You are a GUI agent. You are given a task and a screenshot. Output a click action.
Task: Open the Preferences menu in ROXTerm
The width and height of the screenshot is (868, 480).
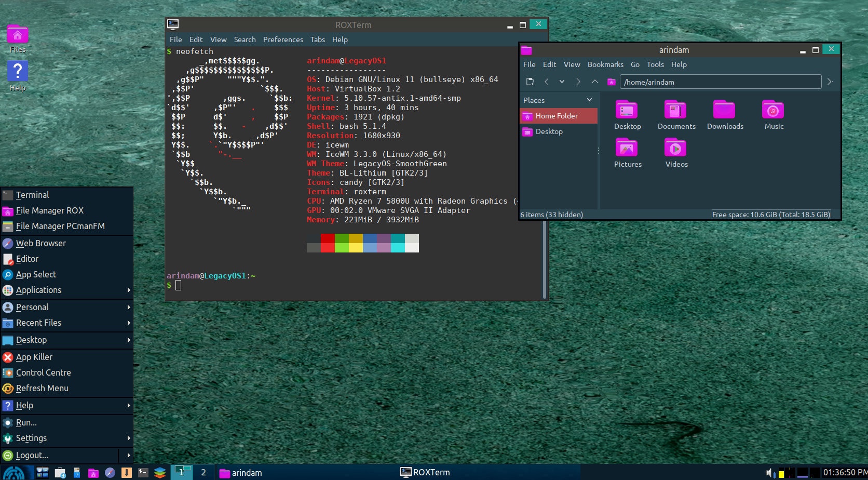pyautogui.click(x=283, y=39)
